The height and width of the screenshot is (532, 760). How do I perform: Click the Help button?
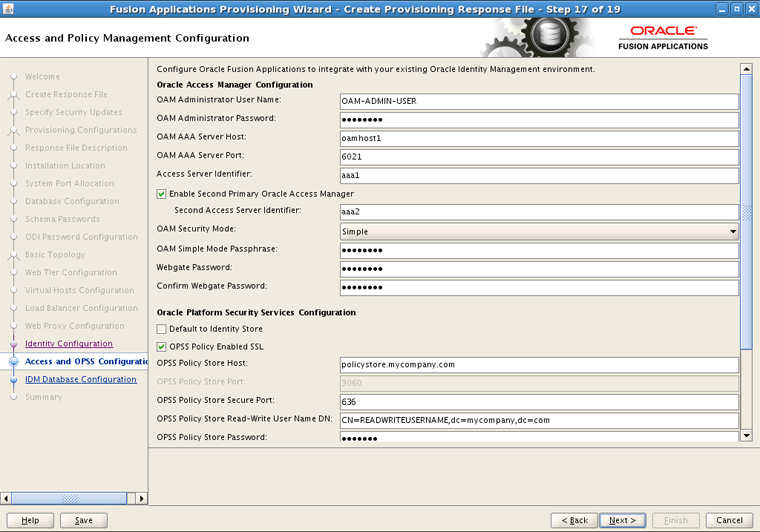pyautogui.click(x=30, y=520)
